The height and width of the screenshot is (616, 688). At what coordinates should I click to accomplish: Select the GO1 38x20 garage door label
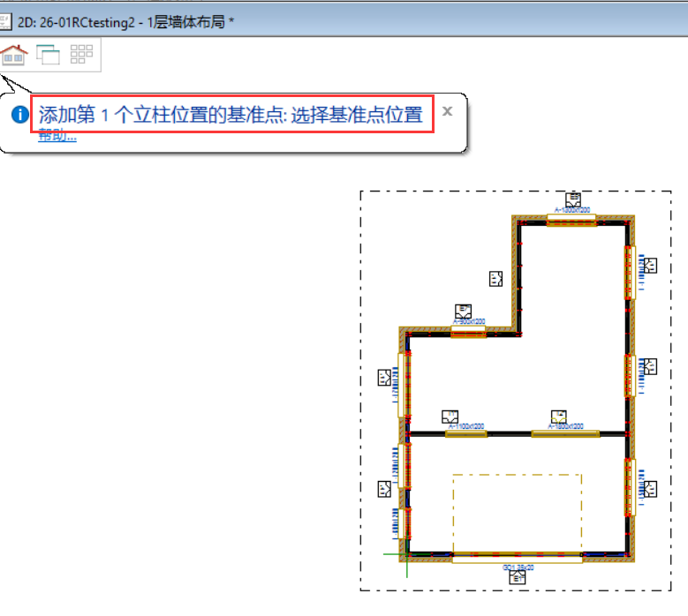518,567
